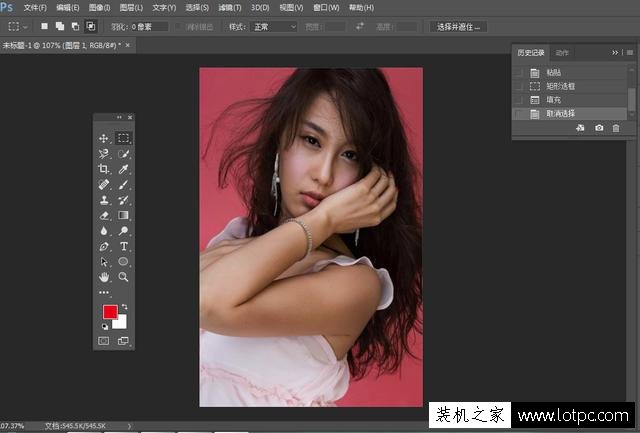
Task: Select the Rectangular Marquee tool in toolbox
Action: click(123, 138)
